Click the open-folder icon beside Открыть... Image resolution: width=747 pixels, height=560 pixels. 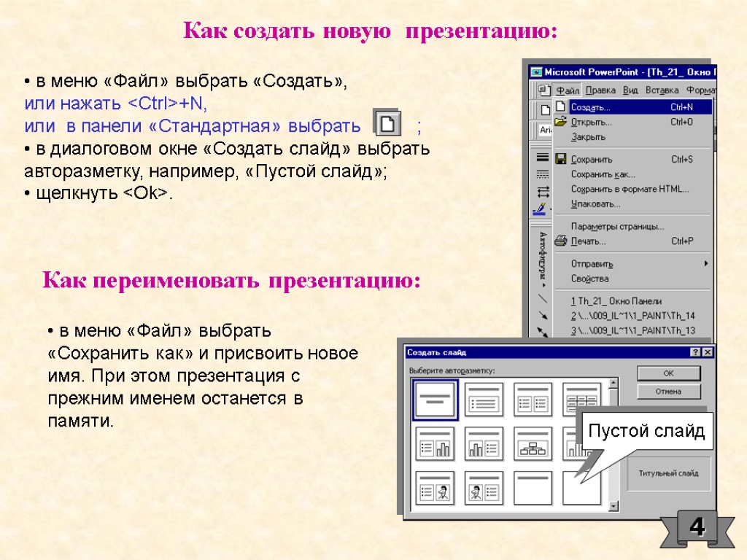click(x=561, y=122)
